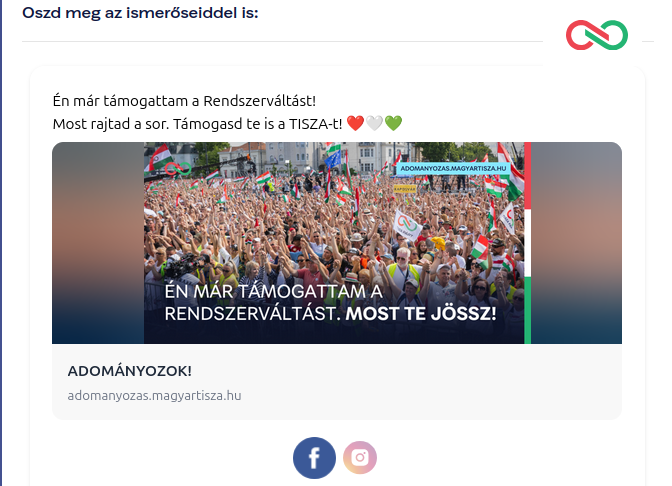This screenshot has width=672, height=486.
Task: Click the grey link preview footer
Action: coord(337,381)
